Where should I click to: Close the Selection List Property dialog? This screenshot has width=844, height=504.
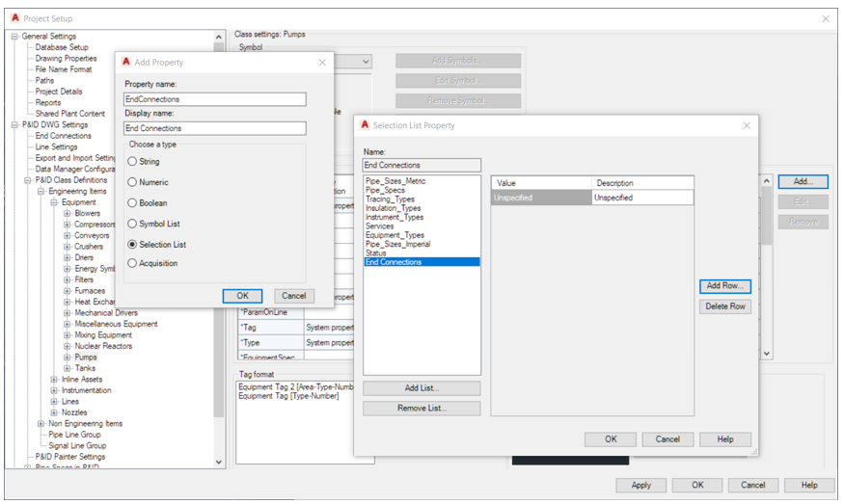click(747, 125)
